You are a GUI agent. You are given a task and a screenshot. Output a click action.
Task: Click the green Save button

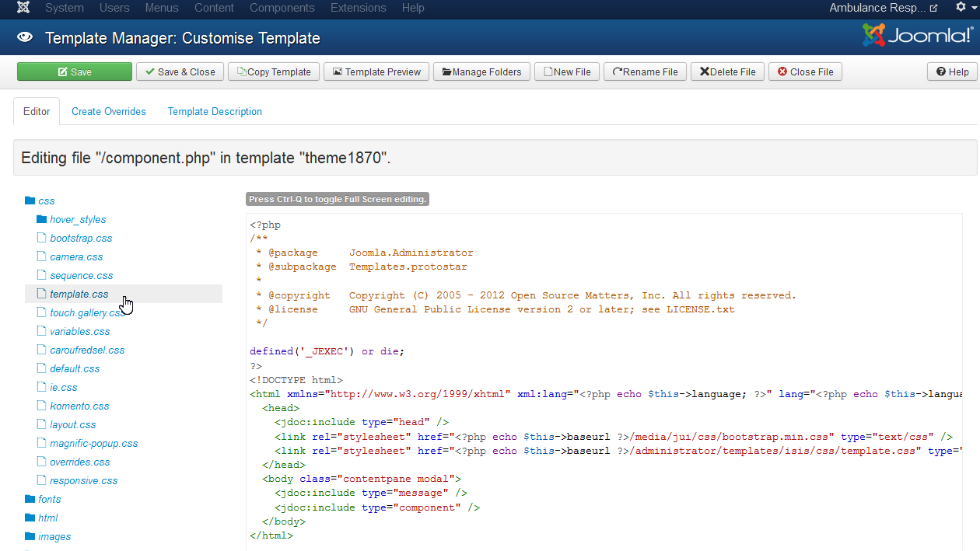(x=75, y=71)
